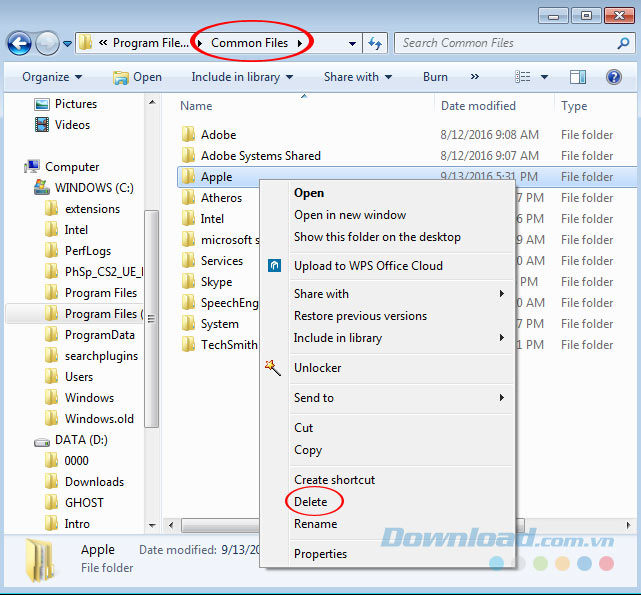Click the Unlocker wand icon
This screenshot has height=595, width=641.
274,368
